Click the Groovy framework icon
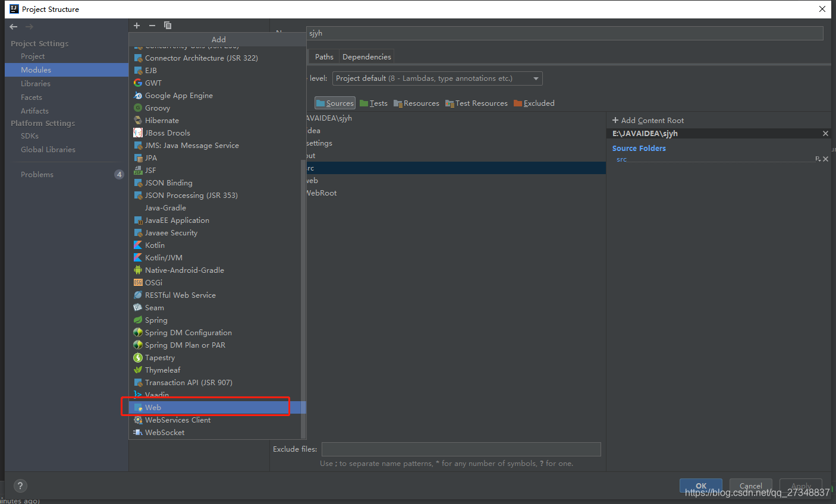Screen dimensions: 836x504 click(x=138, y=108)
